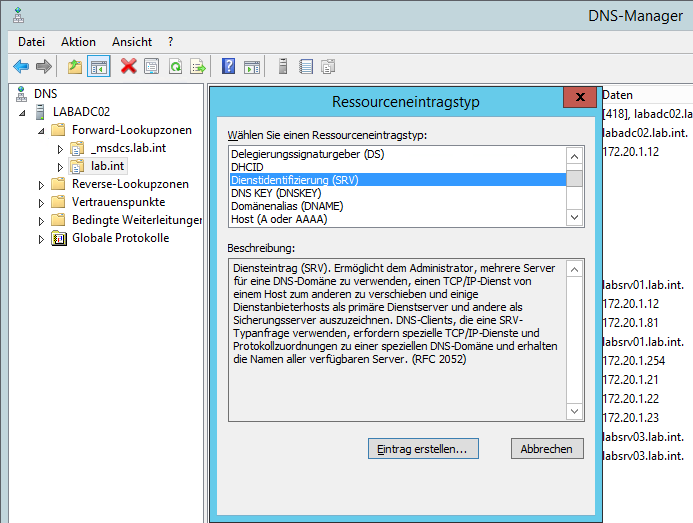Click the properties toolbar icon
The height and width of the screenshot is (523, 693).
[x=151, y=67]
